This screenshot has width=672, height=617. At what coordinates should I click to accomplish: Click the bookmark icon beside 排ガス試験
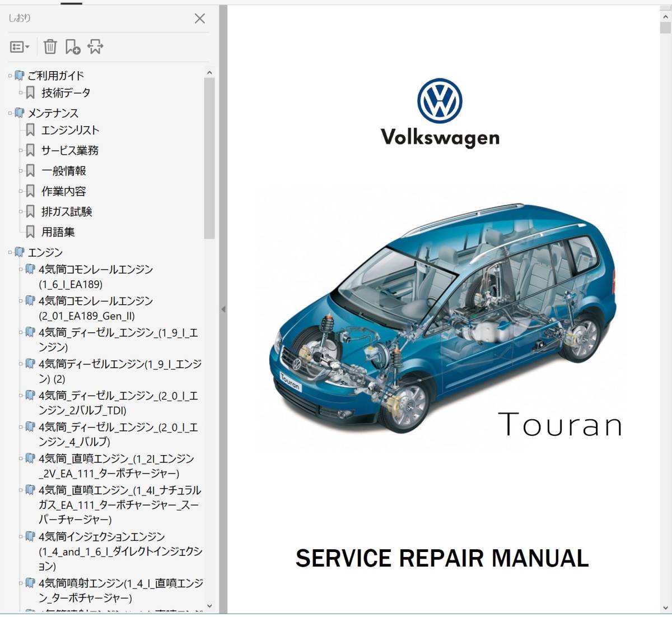tap(31, 211)
